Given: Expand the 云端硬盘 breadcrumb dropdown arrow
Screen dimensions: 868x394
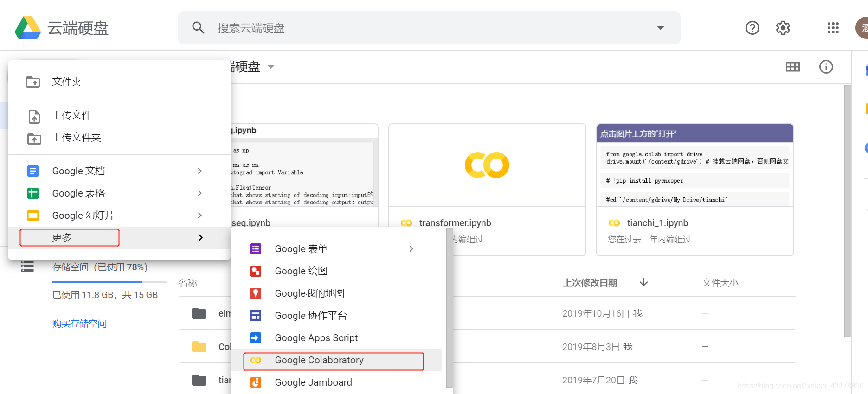Looking at the screenshot, I should (271, 67).
